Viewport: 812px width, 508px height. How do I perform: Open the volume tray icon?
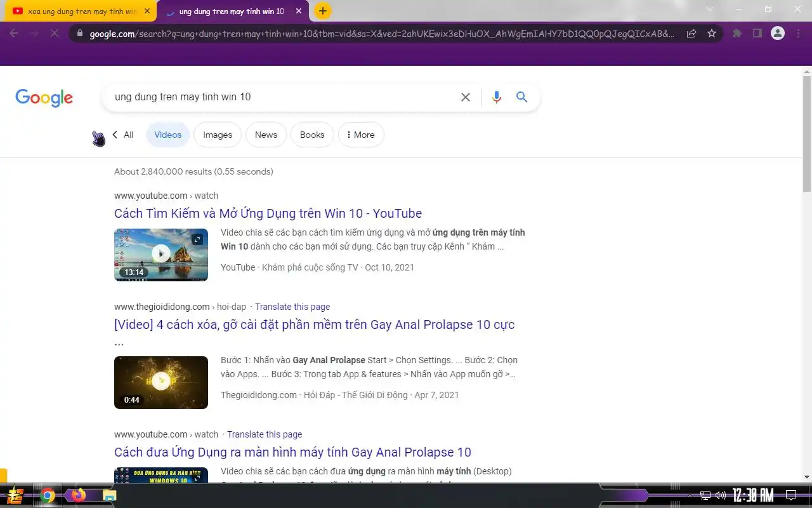(x=721, y=495)
